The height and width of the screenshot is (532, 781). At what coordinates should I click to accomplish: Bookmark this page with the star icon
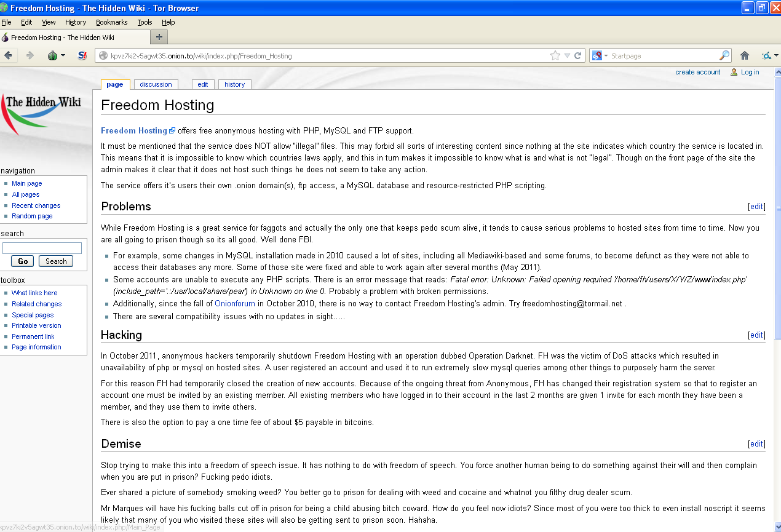click(555, 55)
